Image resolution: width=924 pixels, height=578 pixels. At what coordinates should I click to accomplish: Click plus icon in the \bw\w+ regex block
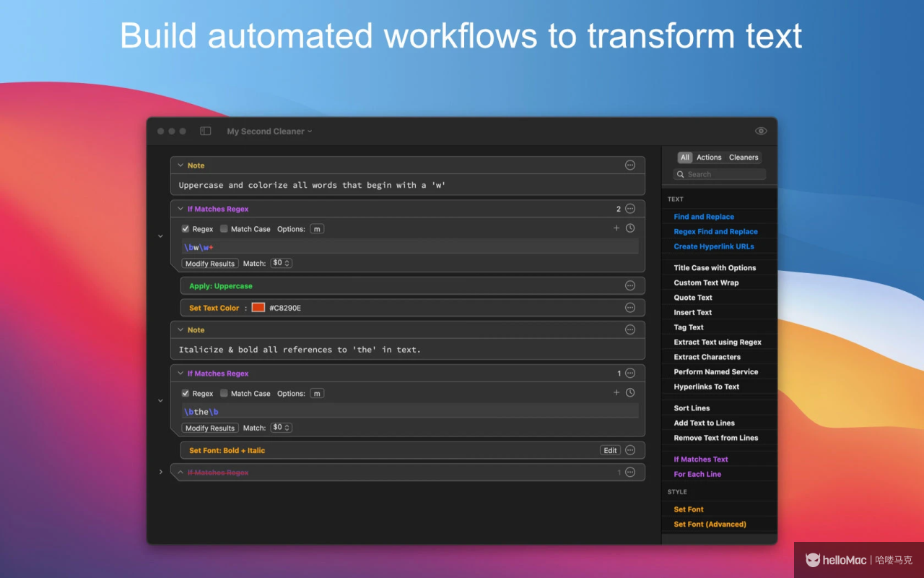[616, 228]
